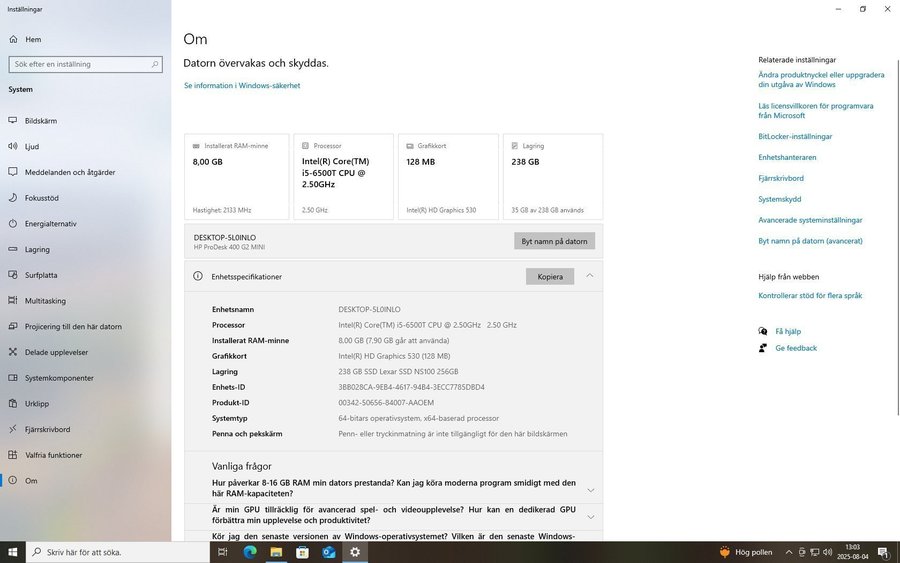Select the Processor info card
900x563 pixels.
[x=343, y=177]
